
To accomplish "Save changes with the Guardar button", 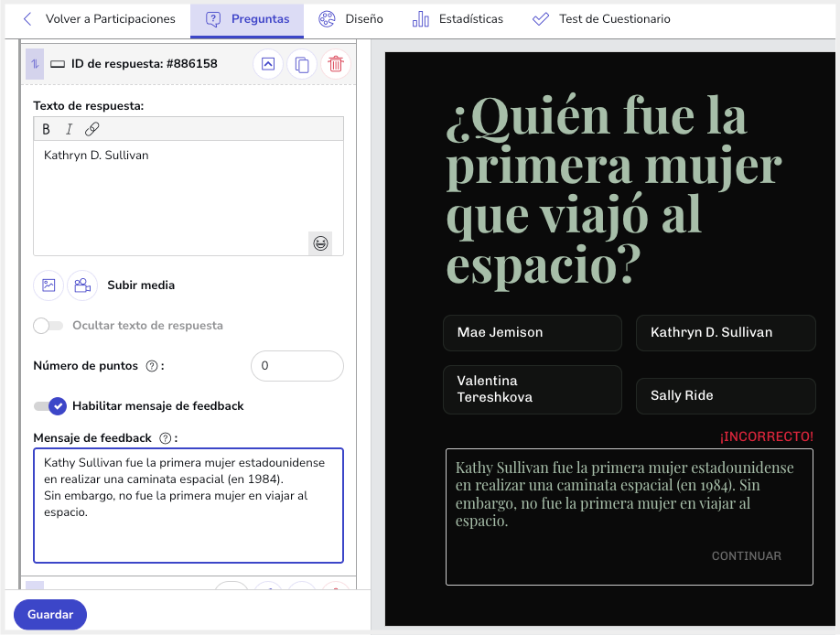I will point(49,614).
